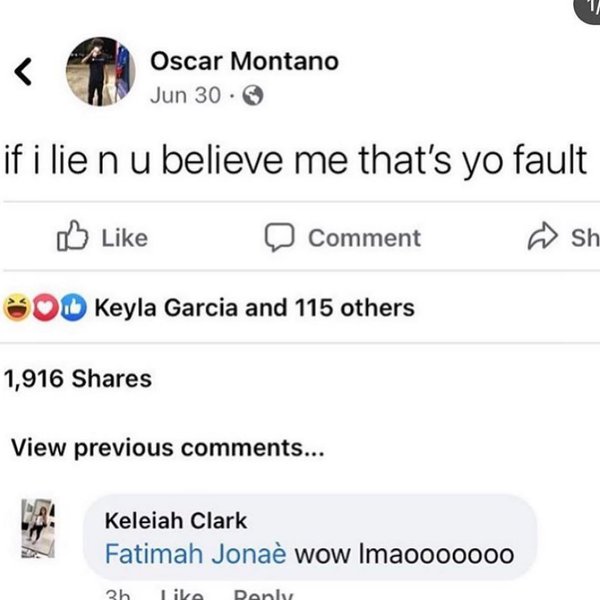Expand View previous comments
The width and height of the screenshot is (600, 600).
[x=167, y=447]
